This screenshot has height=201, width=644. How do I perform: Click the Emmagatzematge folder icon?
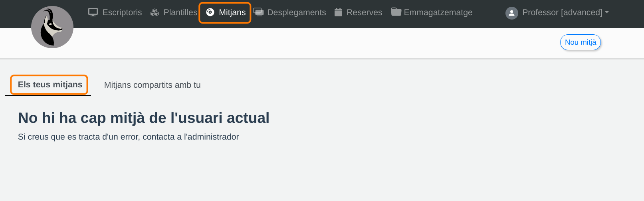point(396,12)
